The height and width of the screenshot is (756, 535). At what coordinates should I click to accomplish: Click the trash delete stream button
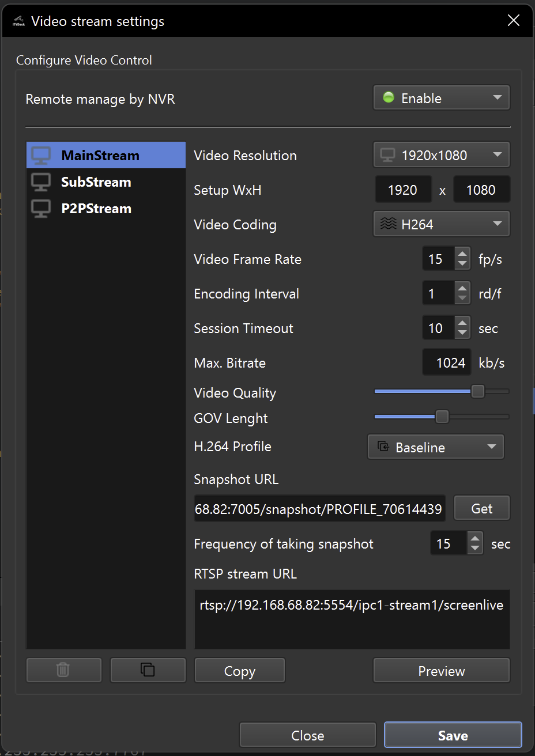coord(63,670)
